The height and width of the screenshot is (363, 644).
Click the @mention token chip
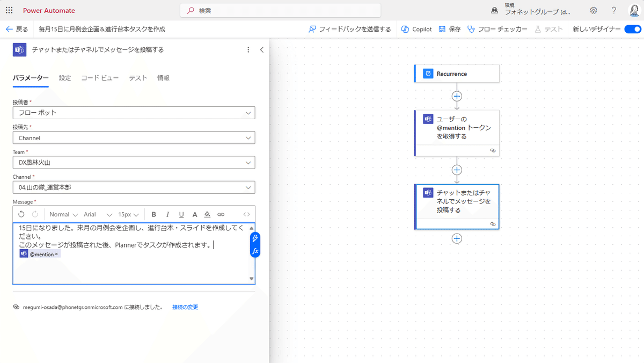point(39,254)
